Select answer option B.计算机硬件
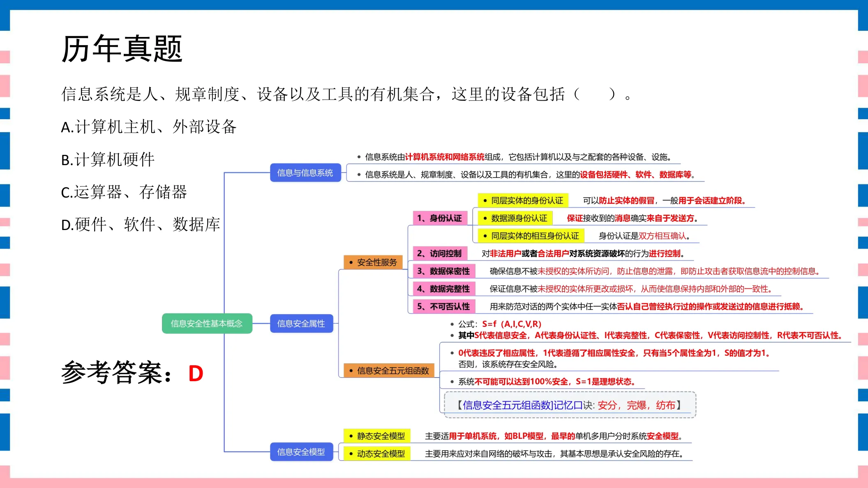The width and height of the screenshot is (868, 488). [x=108, y=159]
